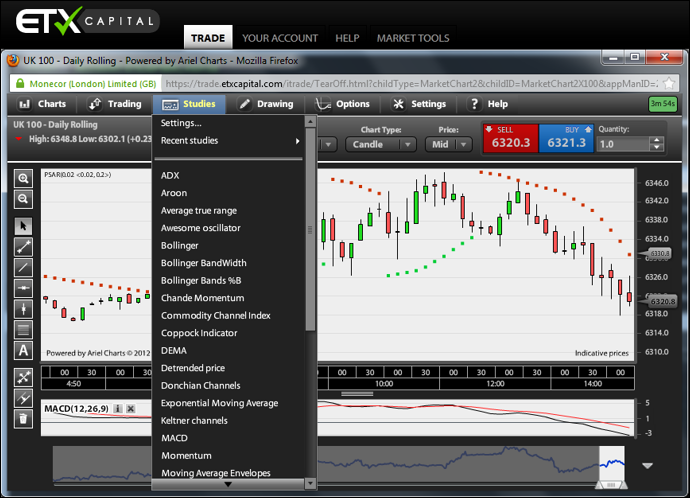The height and width of the screenshot is (498, 690).
Task: Select the crossed lines drawing tool
Action: [23, 377]
